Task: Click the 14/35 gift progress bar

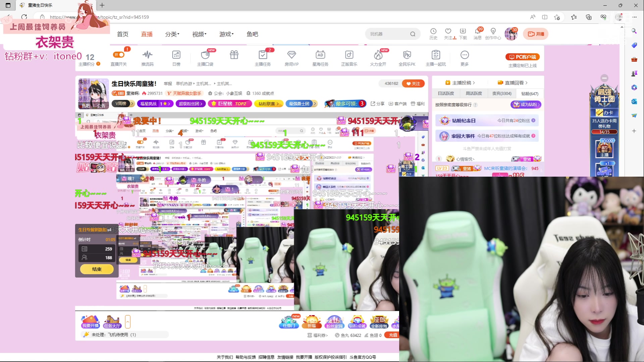Action: point(604,132)
